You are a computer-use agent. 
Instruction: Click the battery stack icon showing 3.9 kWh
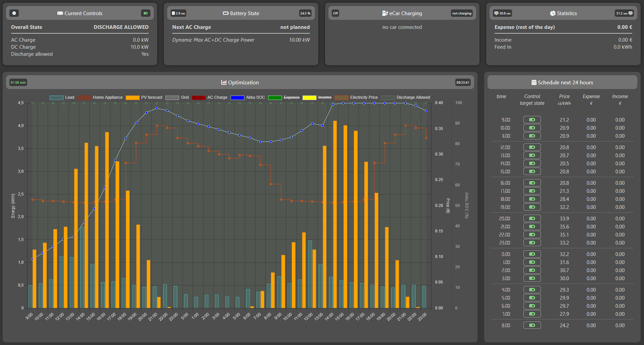tap(173, 13)
